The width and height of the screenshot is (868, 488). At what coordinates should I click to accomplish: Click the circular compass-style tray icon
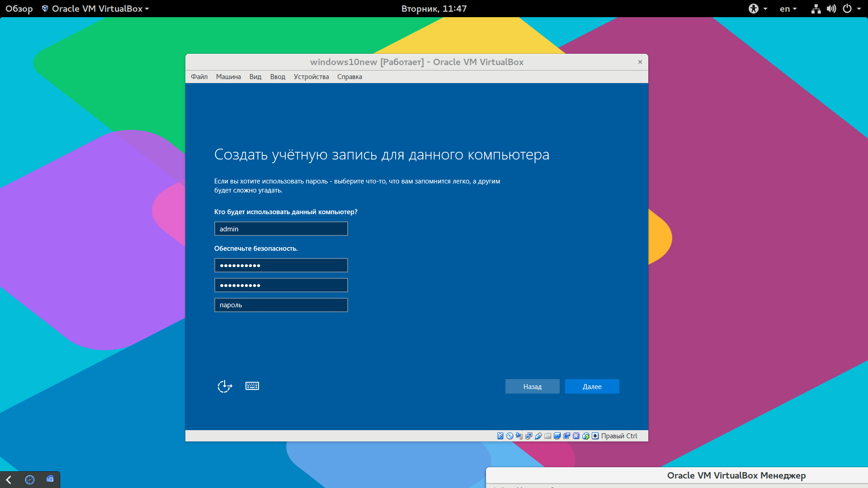pyautogui.click(x=30, y=480)
